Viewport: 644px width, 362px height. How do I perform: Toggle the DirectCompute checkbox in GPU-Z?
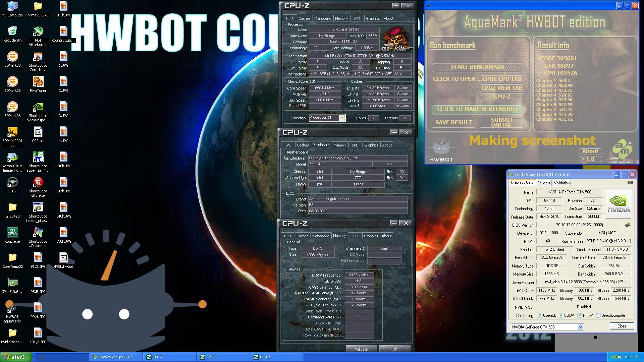(x=598, y=315)
